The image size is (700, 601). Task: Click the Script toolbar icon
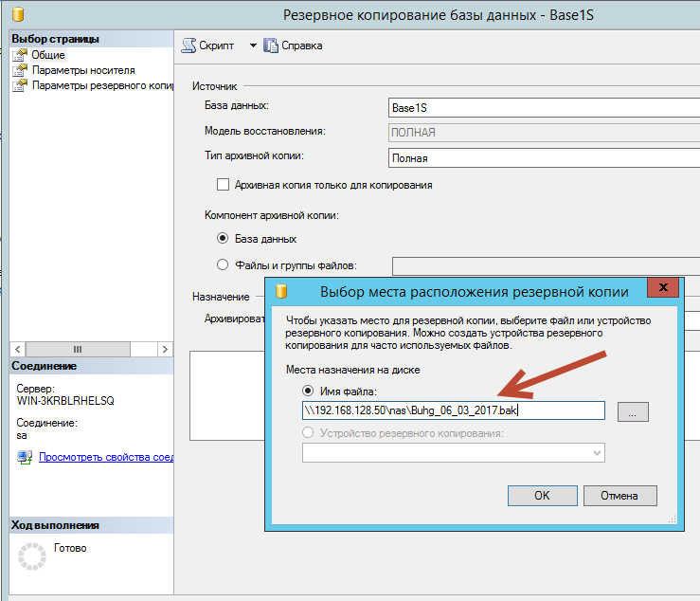click(189, 46)
